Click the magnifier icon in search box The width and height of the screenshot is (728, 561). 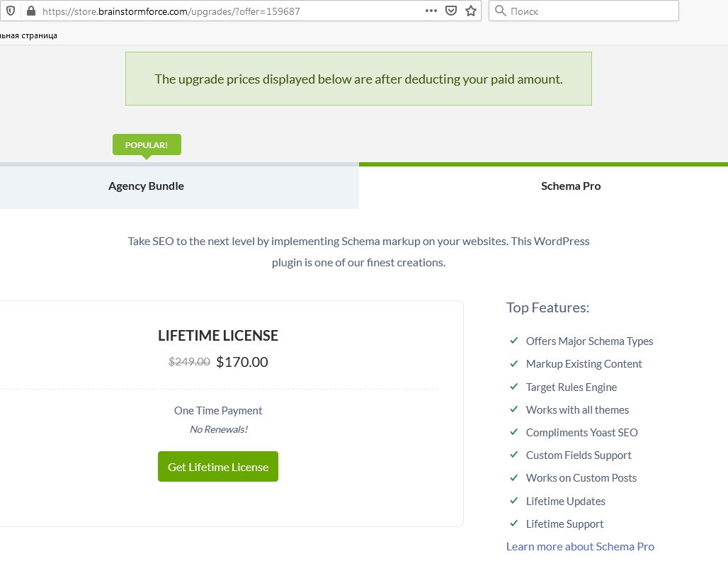501,11
